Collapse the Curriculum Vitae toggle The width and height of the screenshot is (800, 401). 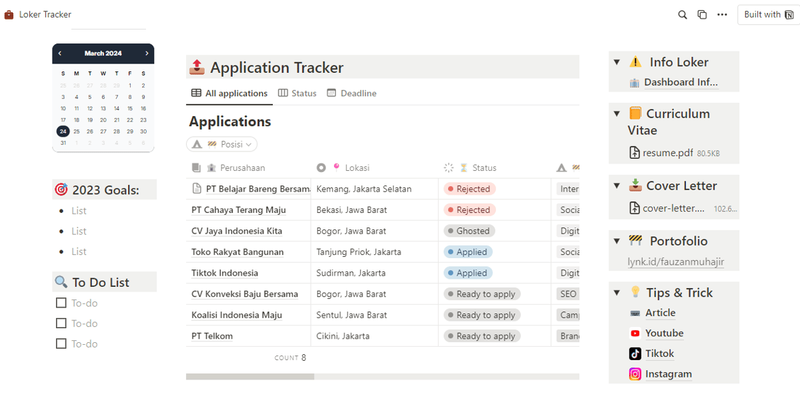(617, 114)
